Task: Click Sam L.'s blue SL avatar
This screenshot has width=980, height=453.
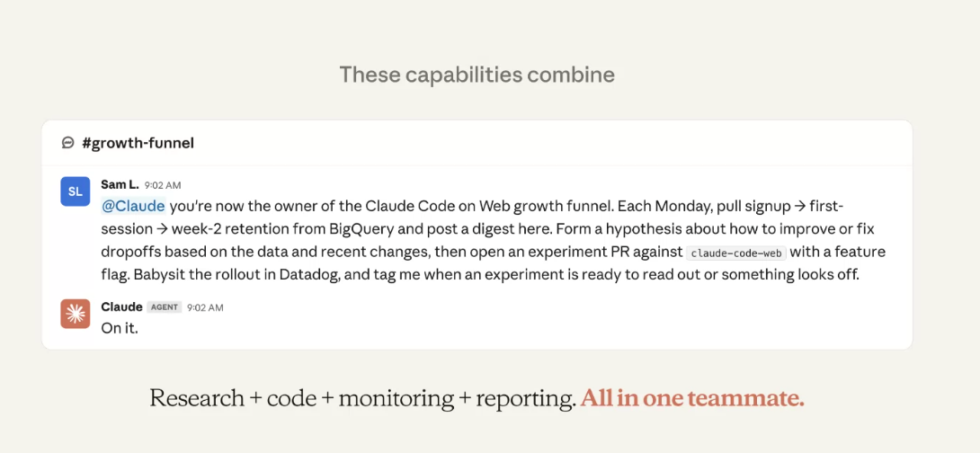Action: point(76,191)
